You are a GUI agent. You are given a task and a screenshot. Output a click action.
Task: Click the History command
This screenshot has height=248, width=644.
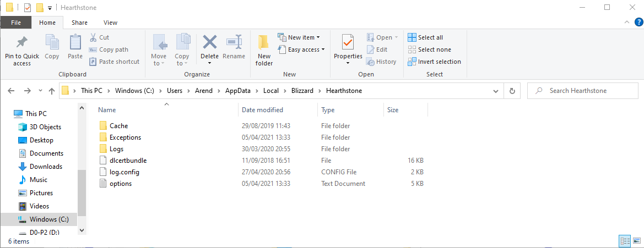click(381, 62)
